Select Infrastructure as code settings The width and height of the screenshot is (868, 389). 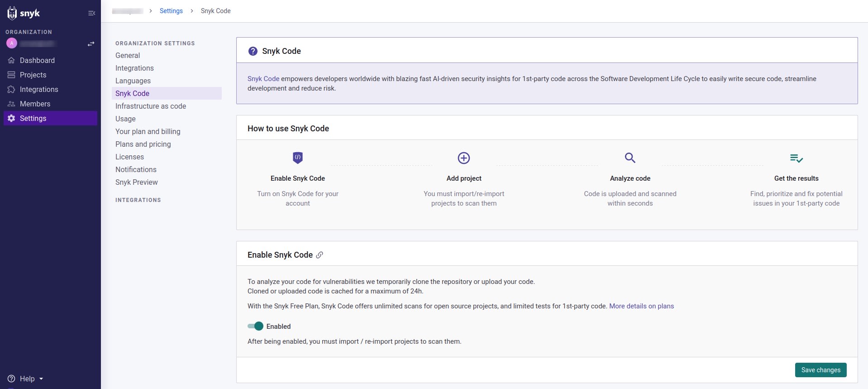[151, 106]
